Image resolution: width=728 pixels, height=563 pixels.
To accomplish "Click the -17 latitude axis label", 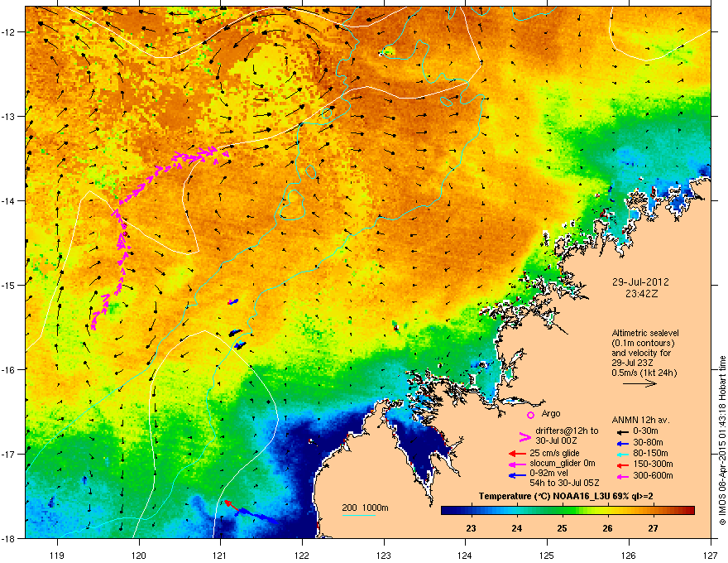I will [8, 454].
